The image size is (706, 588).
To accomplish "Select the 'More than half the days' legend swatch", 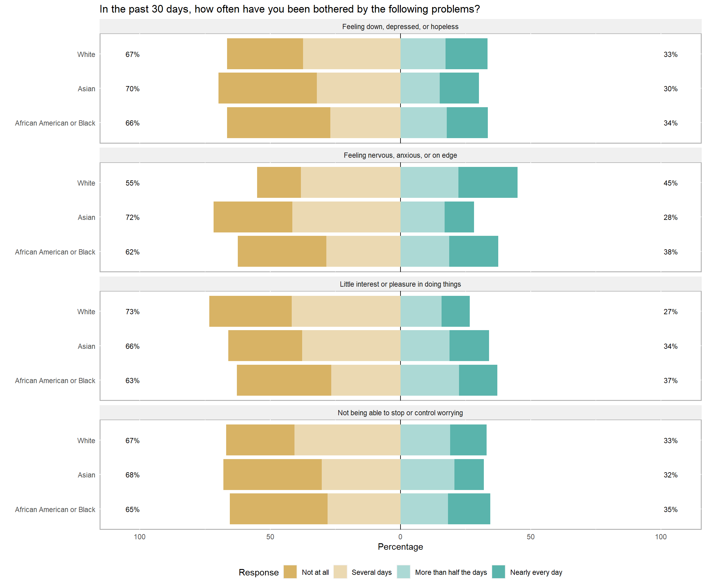I will pyautogui.click(x=403, y=572).
